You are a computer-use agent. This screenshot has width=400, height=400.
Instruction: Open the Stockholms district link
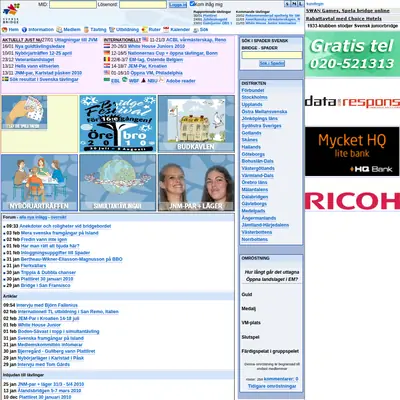(x=254, y=97)
